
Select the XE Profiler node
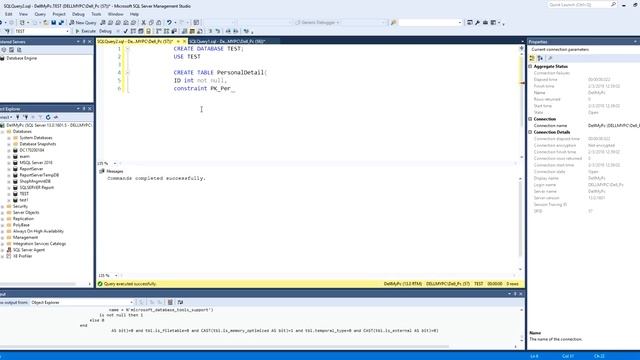coord(22,256)
